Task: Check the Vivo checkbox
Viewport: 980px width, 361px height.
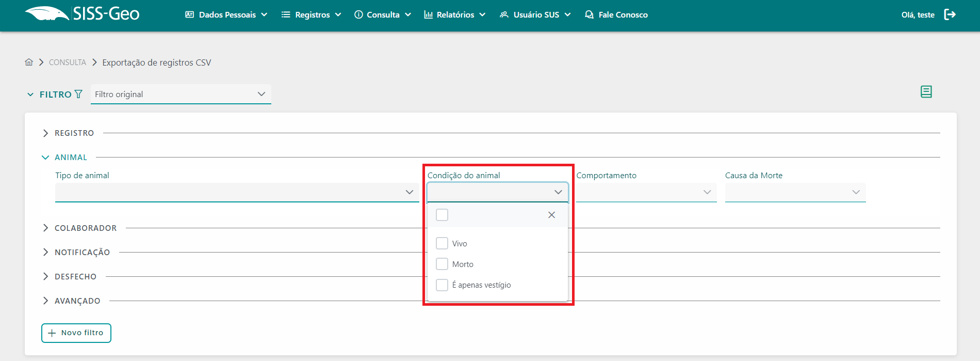Action: click(x=442, y=243)
